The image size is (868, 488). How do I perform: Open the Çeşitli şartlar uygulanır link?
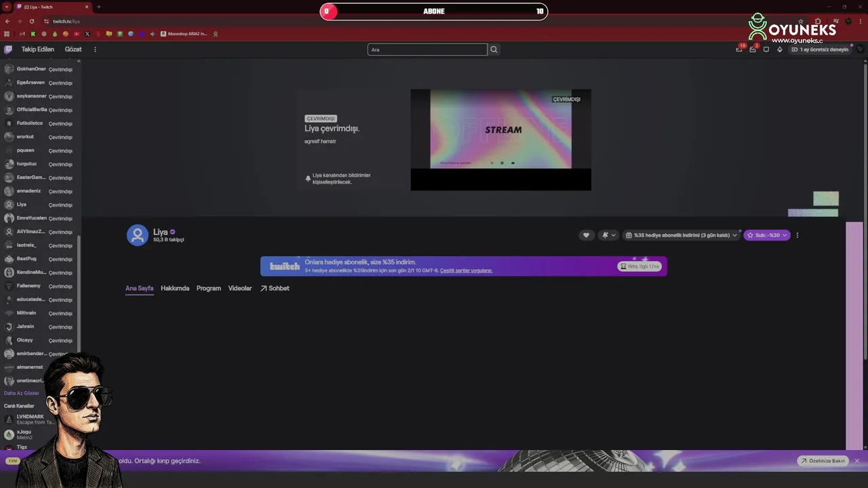tap(467, 270)
